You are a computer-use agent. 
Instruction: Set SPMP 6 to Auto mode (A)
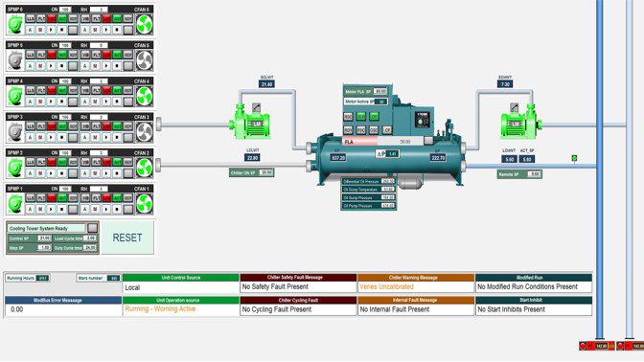(30, 30)
